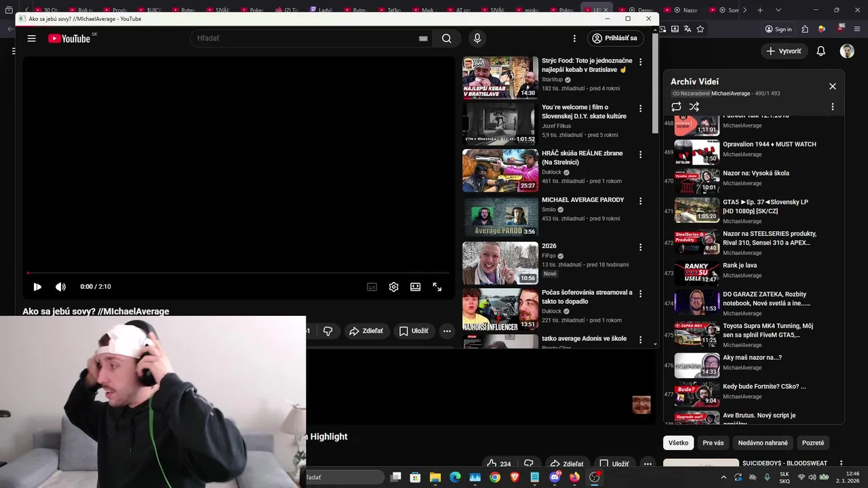Open Firefox from the taskbar
Image resolution: width=868 pixels, height=488 pixels.
click(574, 477)
